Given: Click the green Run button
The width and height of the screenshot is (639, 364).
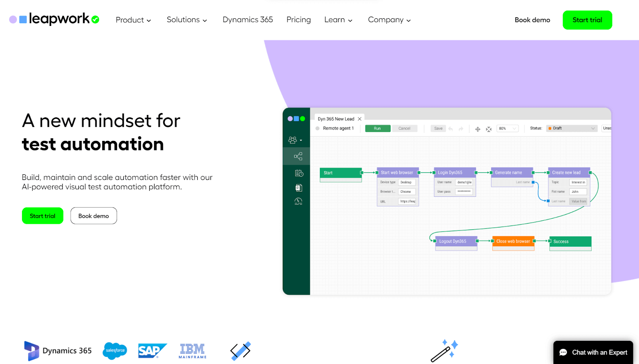Looking at the screenshot, I should [377, 128].
